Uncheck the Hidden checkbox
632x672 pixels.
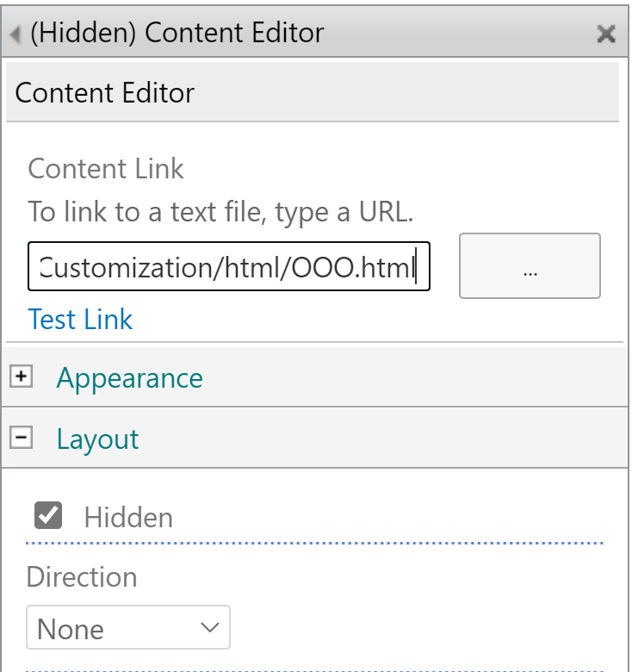[x=48, y=516]
